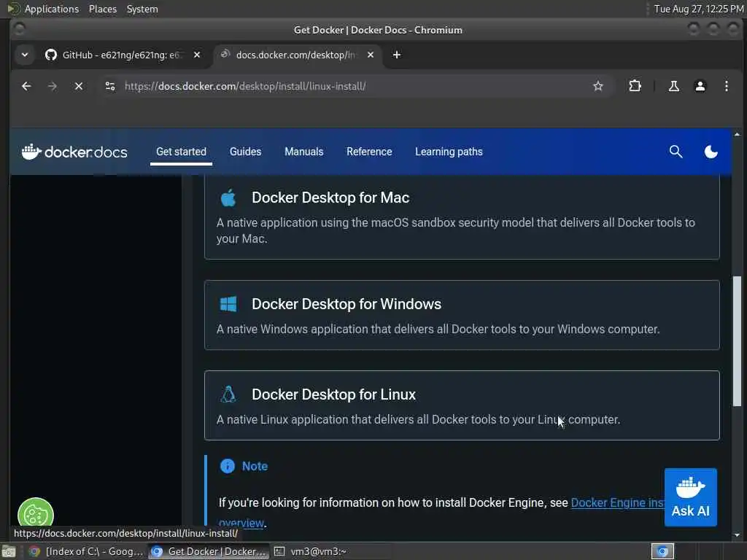The width and height of the screenshot is (747, 560).
Task: Open the site information icon in address bar
Action: click(x=110, y=86)
